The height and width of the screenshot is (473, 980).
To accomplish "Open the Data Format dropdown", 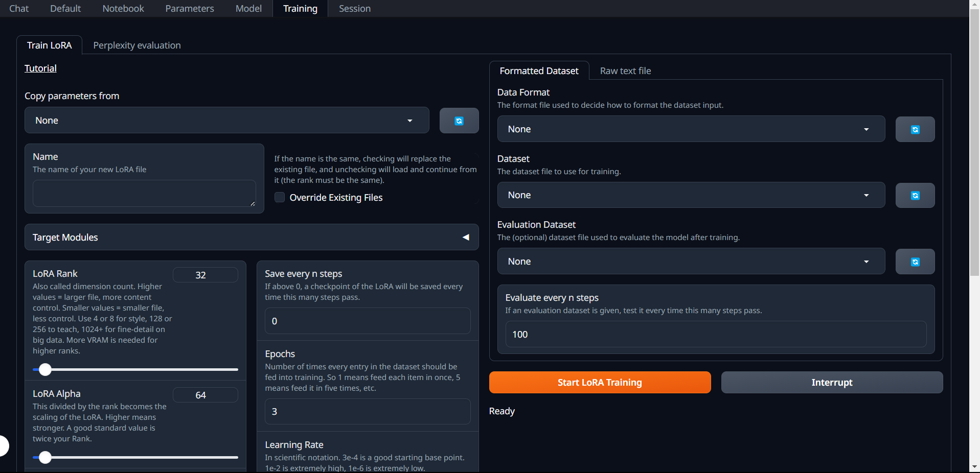I will click(691, 129).
